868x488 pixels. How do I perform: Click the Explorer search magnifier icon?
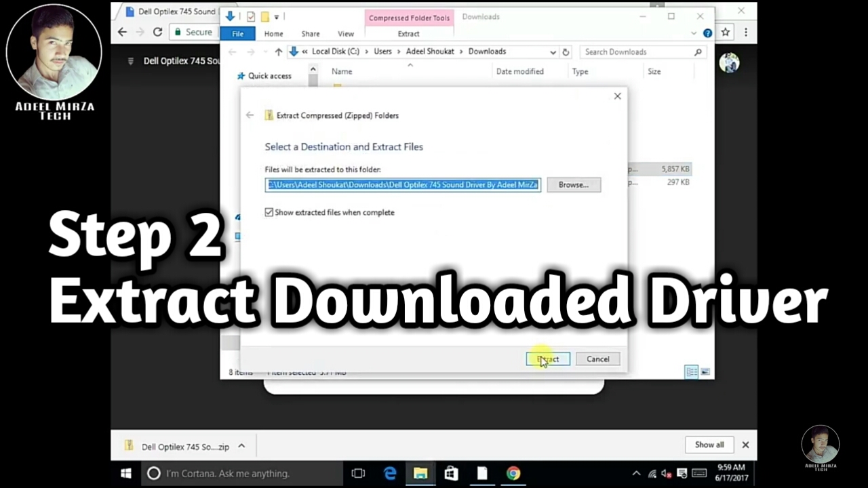[x=698, y=52]
